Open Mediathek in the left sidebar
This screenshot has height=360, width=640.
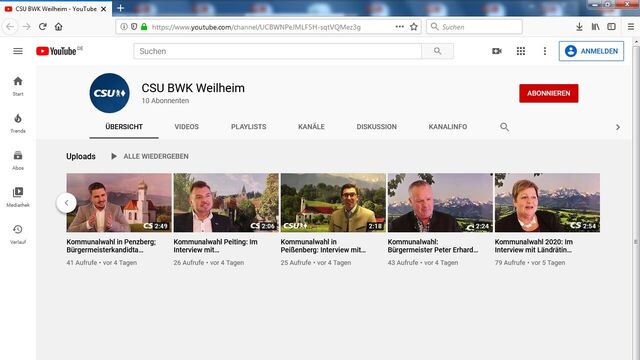click(x=18, y=197)
